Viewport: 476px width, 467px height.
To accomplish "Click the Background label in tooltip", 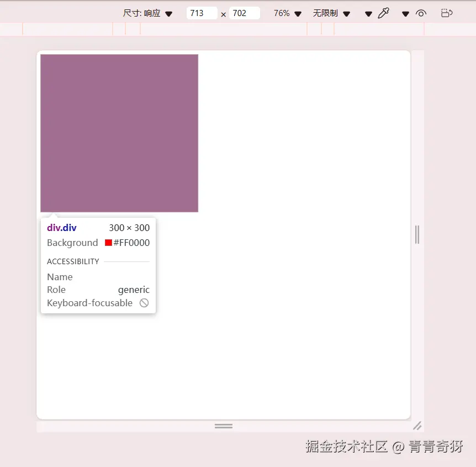I will point(72,243).
